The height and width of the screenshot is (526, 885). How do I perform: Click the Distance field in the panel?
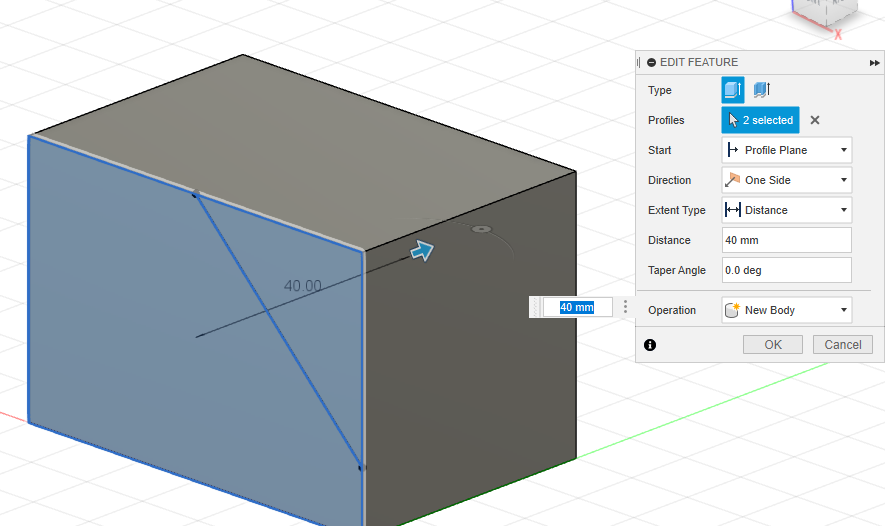tap(786, 240)
